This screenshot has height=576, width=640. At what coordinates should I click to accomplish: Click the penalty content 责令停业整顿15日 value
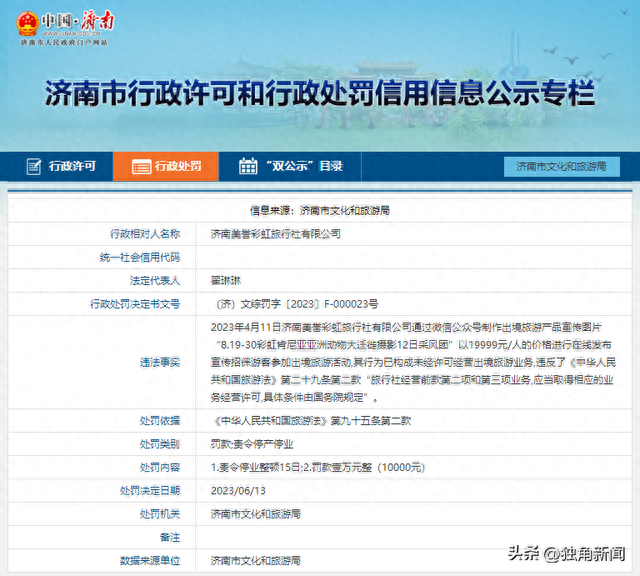(x=318, y=467)
